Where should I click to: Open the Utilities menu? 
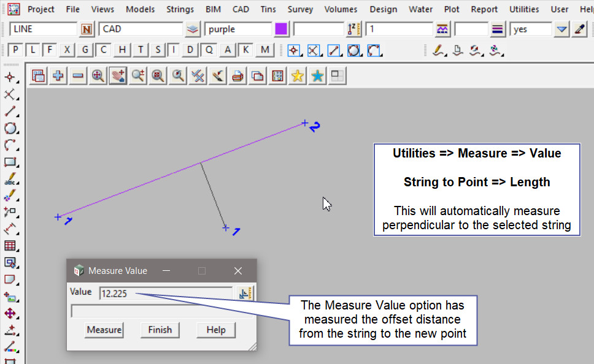[524, 9]
